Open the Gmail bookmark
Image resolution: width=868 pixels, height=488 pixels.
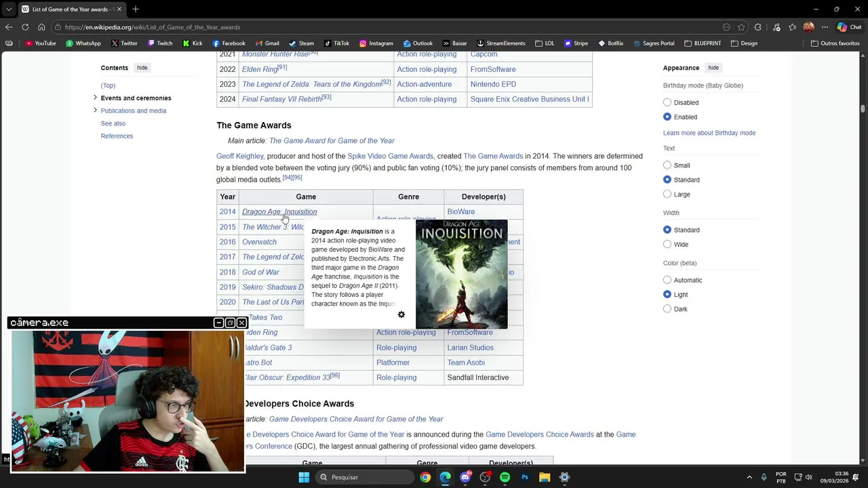[x=267, y=43]
